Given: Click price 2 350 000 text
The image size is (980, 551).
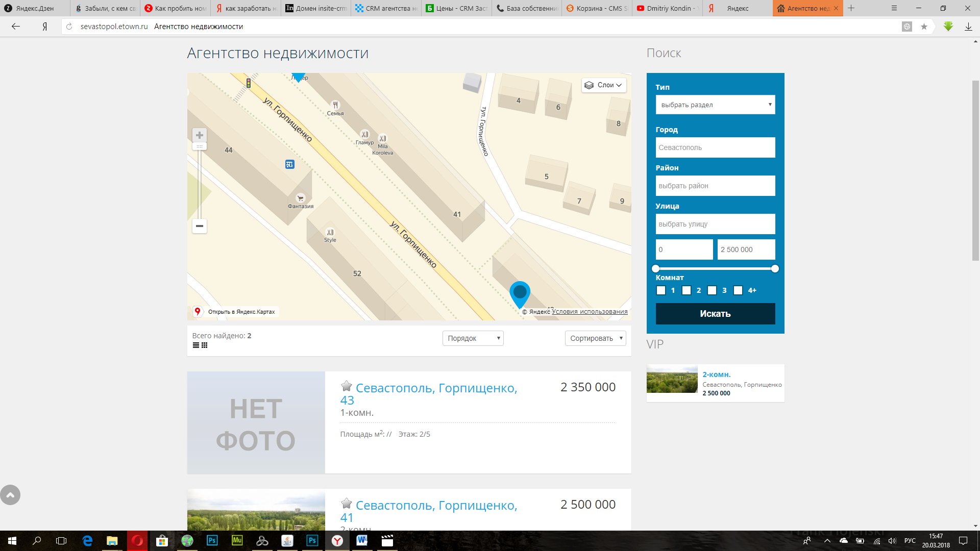Looking at the screenshot, I should [x=588, y=387].
